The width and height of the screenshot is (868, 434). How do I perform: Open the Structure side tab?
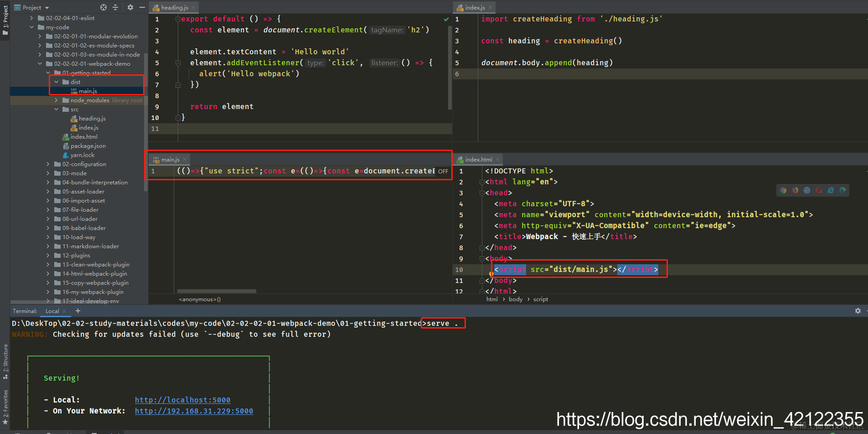[5, 361]
